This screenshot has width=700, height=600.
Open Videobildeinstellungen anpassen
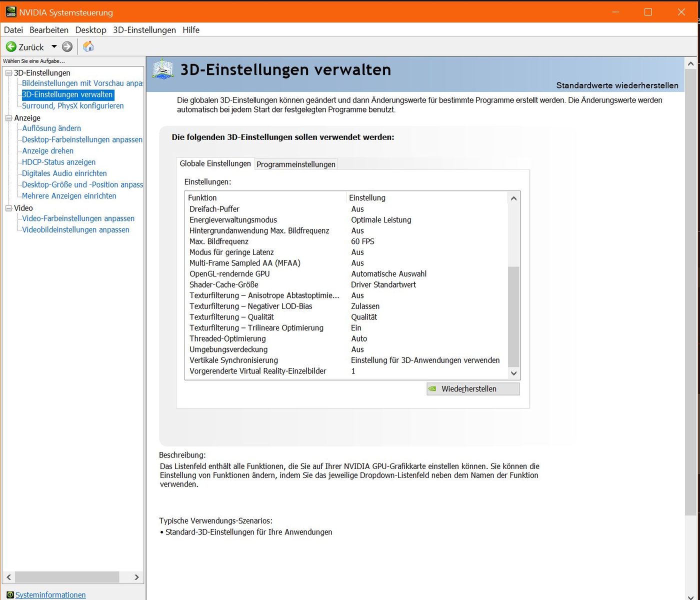coord(75,230)
